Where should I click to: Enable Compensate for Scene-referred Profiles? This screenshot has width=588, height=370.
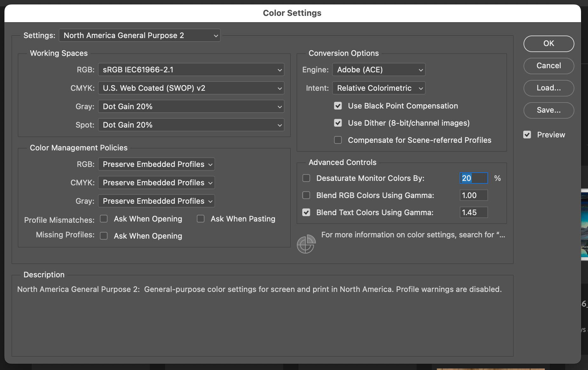(338, 140)
